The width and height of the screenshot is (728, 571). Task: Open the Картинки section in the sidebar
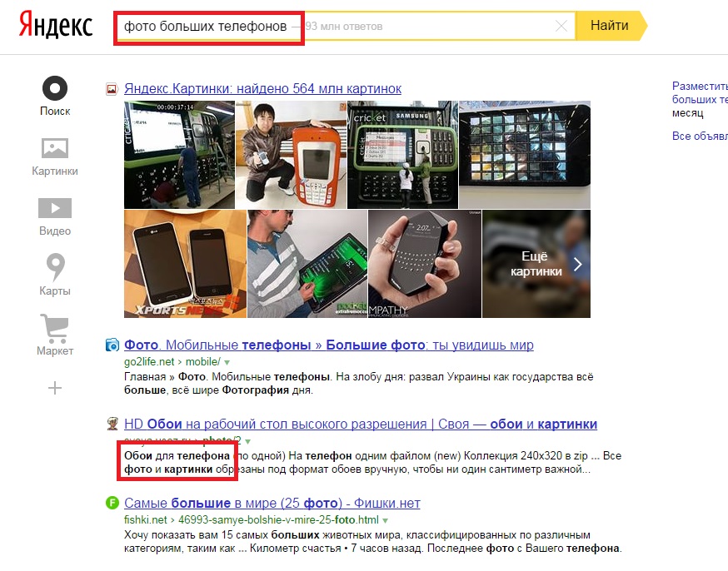[55, 156]
